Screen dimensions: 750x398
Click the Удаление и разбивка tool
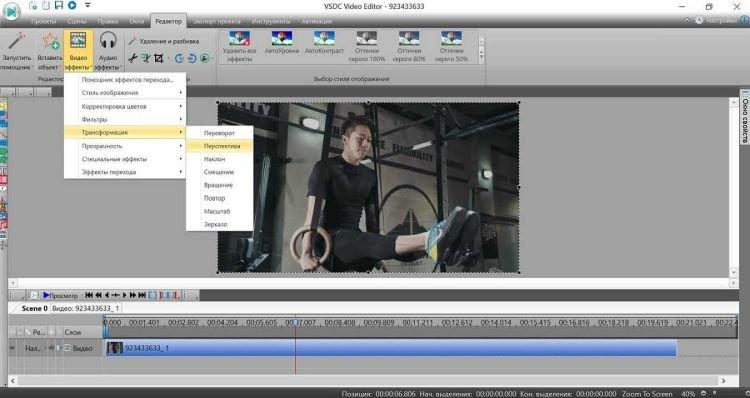click(164, 41)
